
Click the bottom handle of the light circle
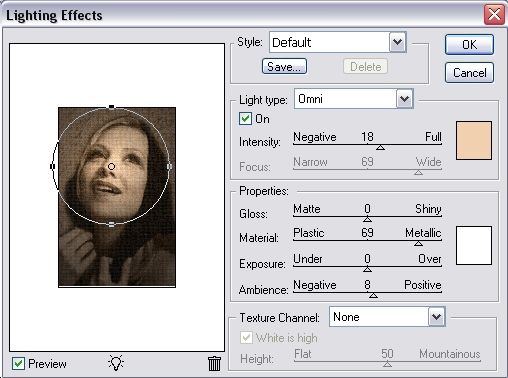[112, 224]
